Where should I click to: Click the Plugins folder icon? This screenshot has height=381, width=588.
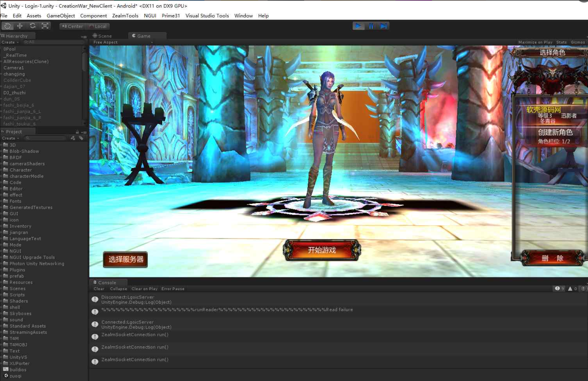pyautogui.click(x=6, y=270)
